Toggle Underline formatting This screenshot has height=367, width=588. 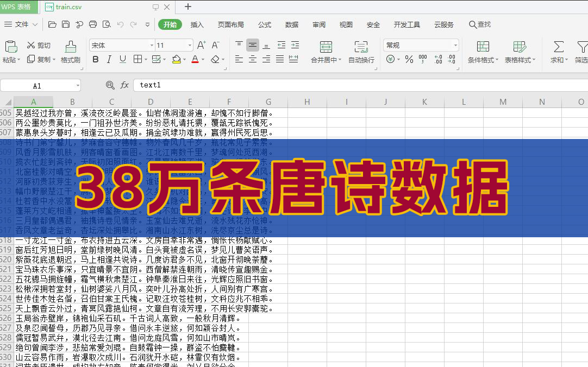click(x=123, y=59)
